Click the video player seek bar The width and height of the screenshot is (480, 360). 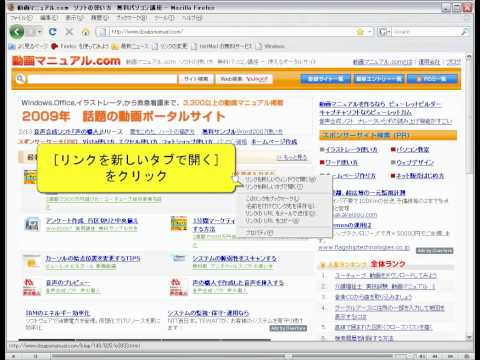223,356
